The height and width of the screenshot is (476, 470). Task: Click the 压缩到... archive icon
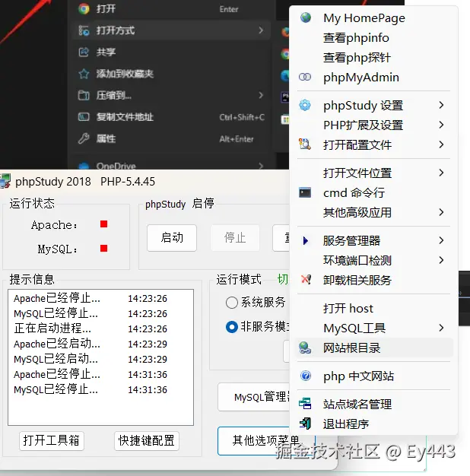click(x=84, y=95)
